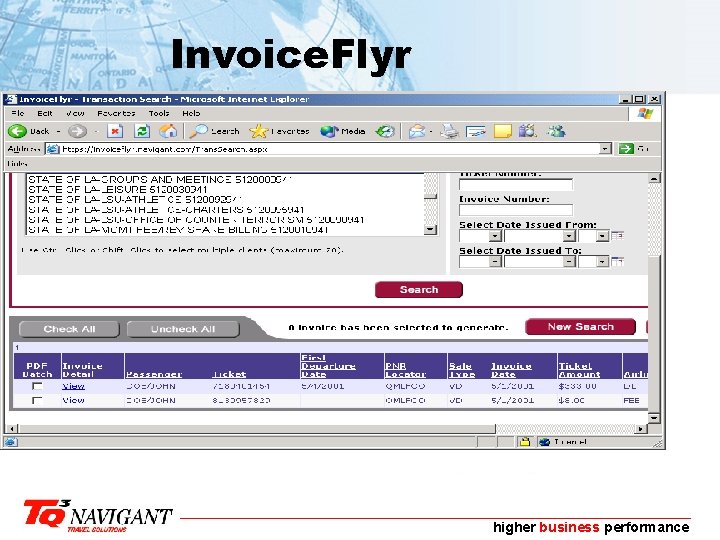Open the Media globe icon

329,132
